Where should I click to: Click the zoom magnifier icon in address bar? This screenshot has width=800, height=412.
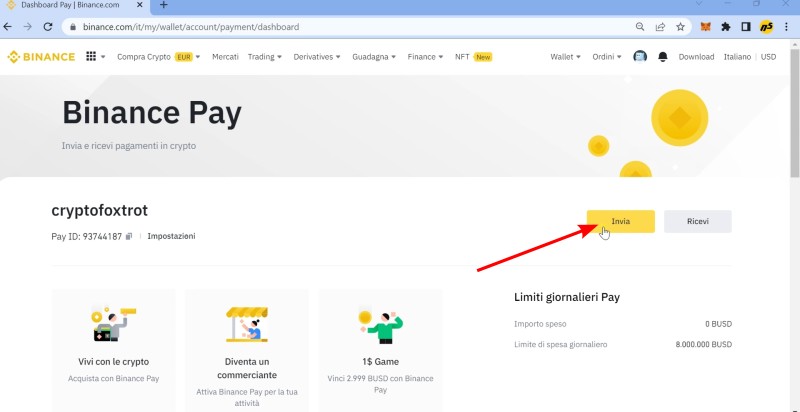pyautogui.click(x=640, y=27)
